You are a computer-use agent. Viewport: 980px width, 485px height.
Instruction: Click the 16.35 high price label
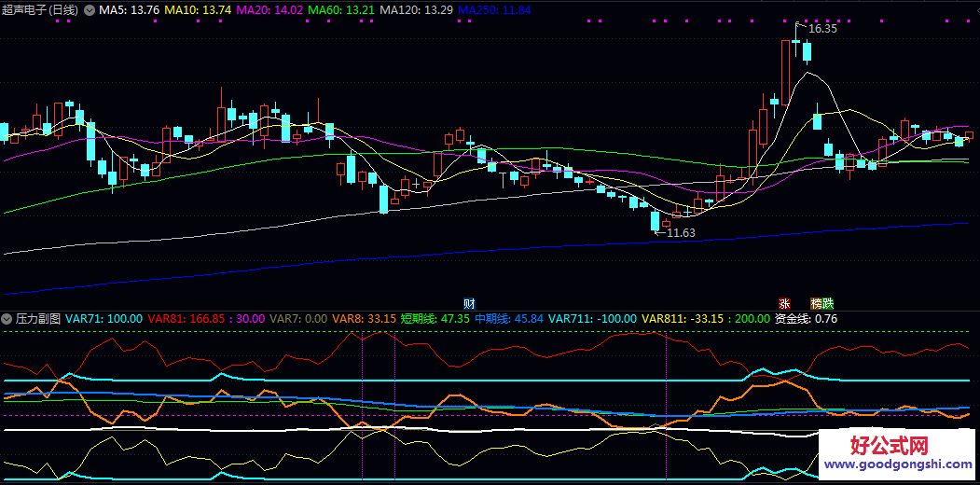click(x=822, y=29)
